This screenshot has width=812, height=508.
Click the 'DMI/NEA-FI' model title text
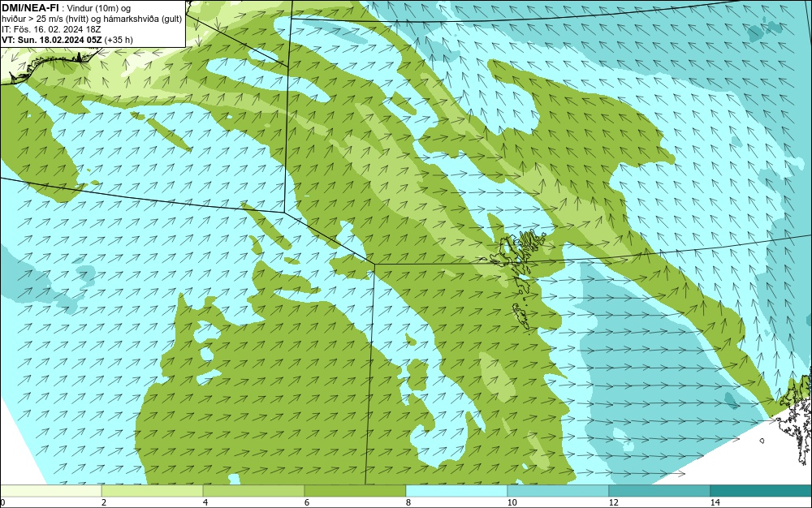coord(32,8)
